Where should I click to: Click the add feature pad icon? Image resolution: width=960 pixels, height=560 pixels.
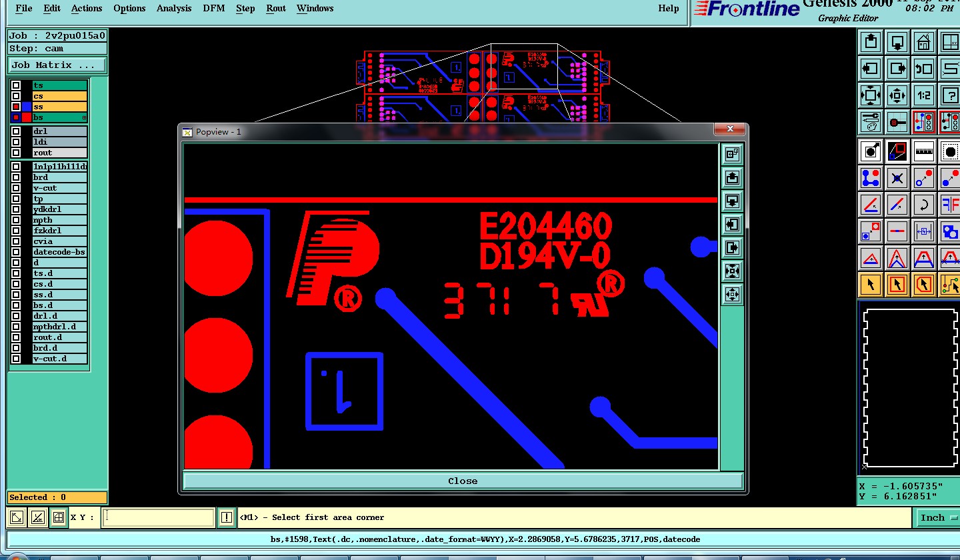[871, 151]
